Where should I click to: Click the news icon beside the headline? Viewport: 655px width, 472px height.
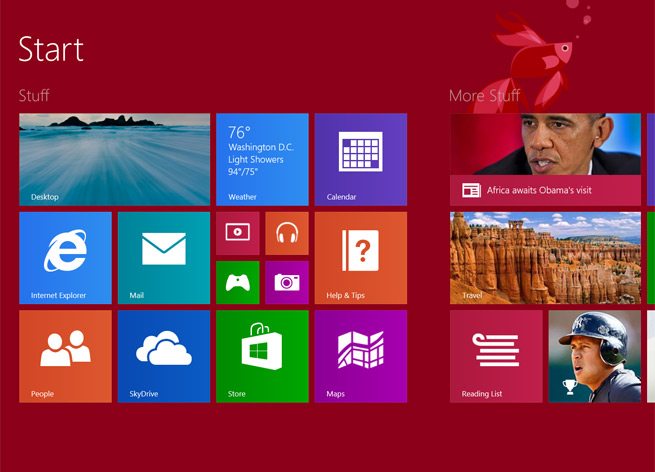(472, 190)
